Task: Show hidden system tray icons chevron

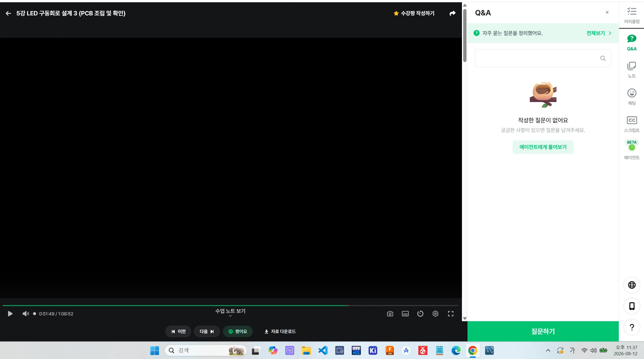Action: (548, 350)
